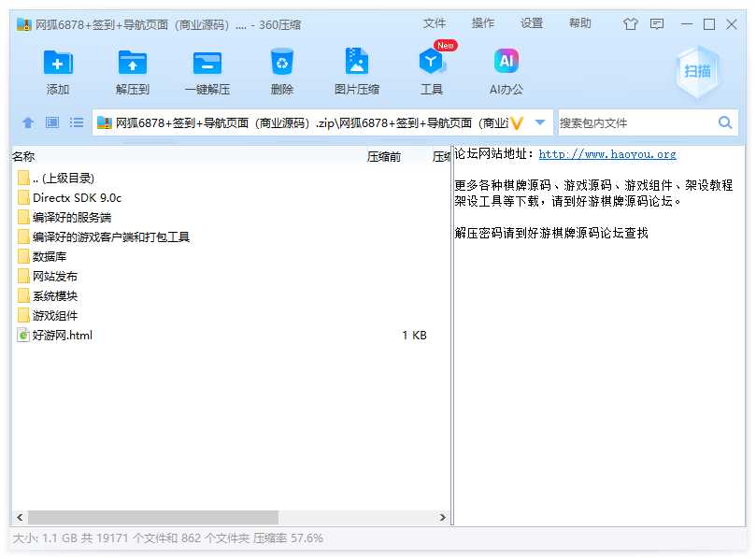Open the 操作 (Operations) menu
756x559 pixels.
coord(483,23)
